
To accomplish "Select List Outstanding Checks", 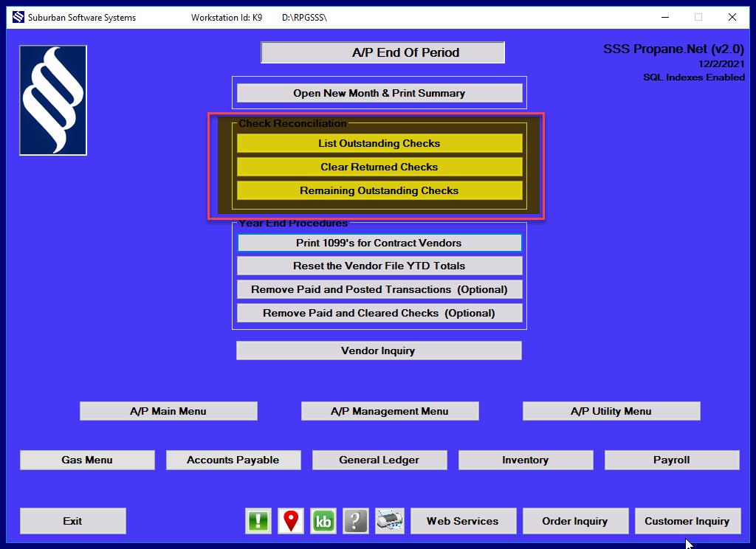I will pyautogui.click(x=379, y=143).
